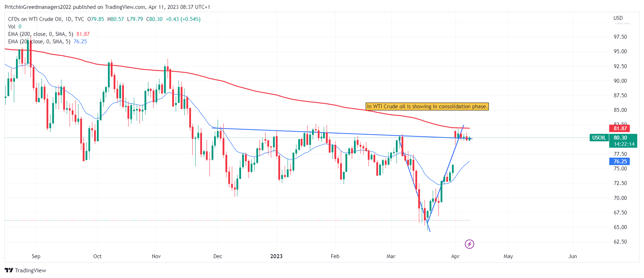This screenshot has height=278, width=644.
Task: Click the 2023 label on the time axis
Action: (x=277, y=256)
